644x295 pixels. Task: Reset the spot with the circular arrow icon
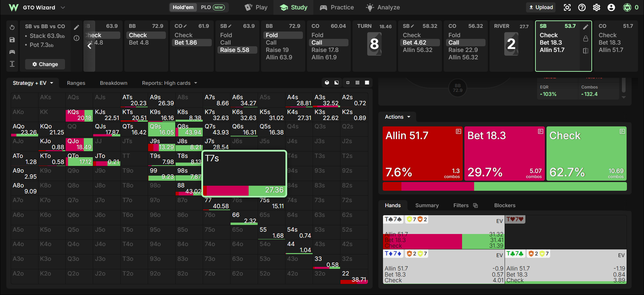[12, 27]
